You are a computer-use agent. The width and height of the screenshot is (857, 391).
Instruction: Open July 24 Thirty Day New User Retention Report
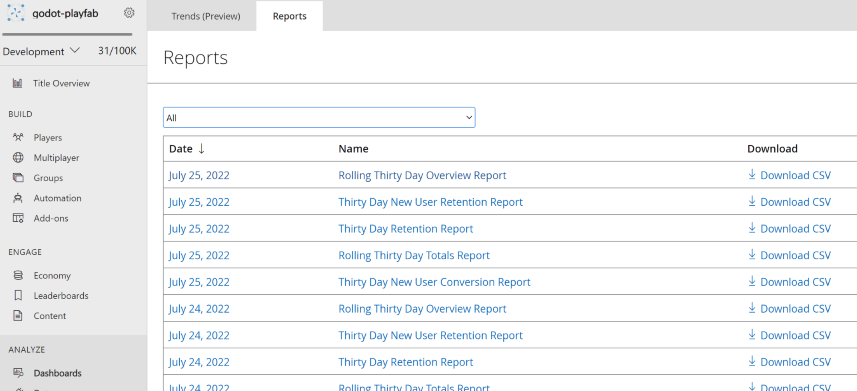[x=431, y=336]
